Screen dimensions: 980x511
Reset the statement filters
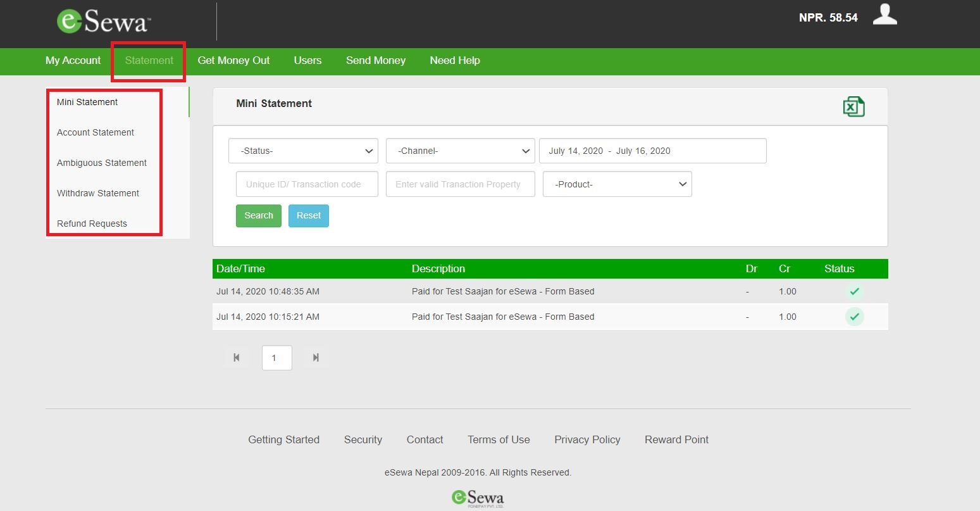tap(308, 215)
